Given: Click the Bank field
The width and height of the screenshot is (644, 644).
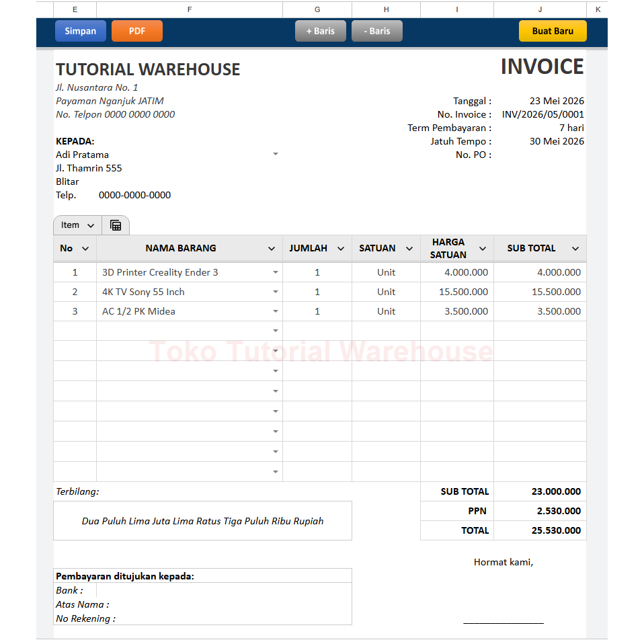Looking at the screenshot, I should 224,590.
